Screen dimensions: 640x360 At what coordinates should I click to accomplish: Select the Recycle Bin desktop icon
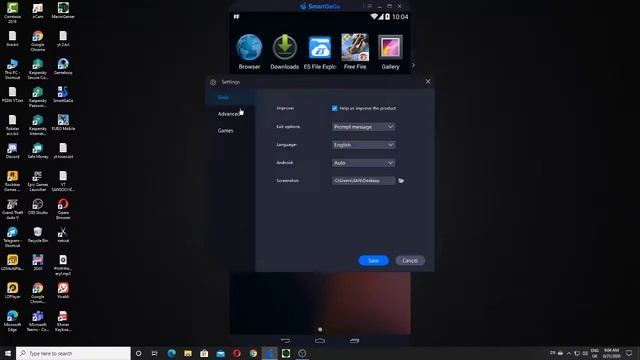[38, 235]
